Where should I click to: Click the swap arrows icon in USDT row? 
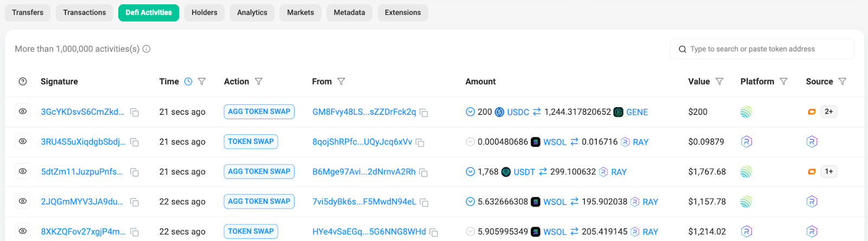542,172
